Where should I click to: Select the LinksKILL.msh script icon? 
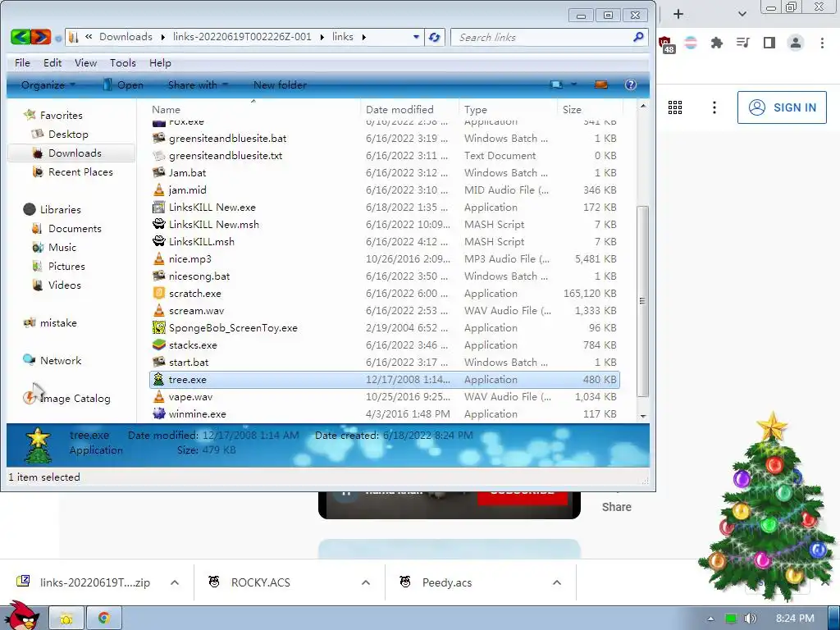click(158, 241)
